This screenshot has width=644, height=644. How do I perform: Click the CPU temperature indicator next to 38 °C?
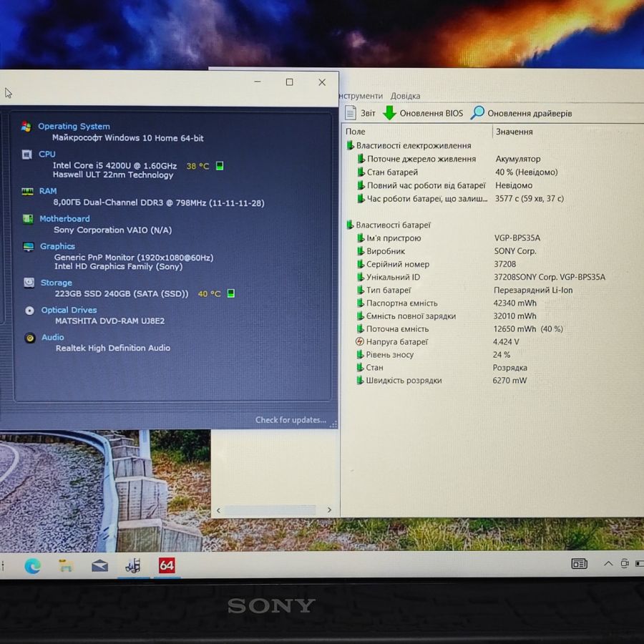point(220,165)
